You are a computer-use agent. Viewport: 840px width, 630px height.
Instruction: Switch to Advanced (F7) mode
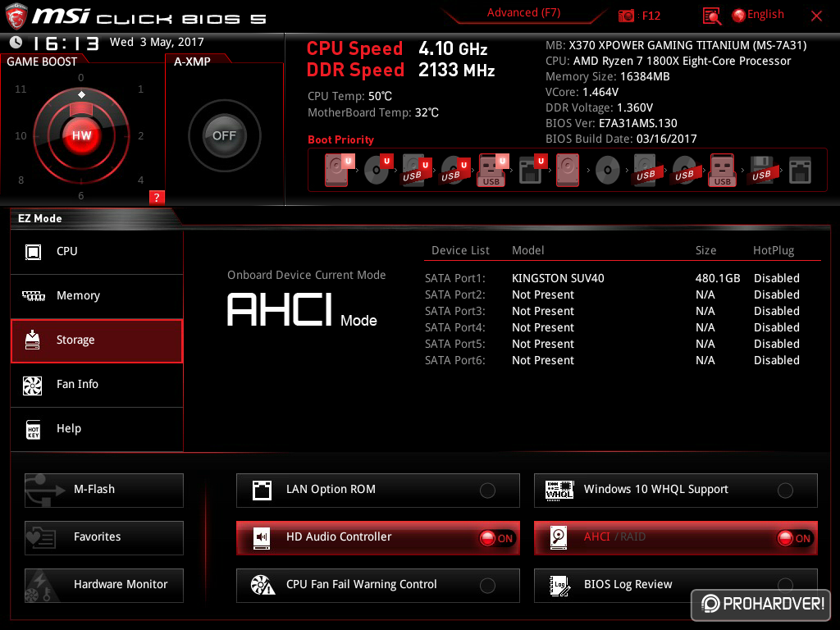coord(523,13)
